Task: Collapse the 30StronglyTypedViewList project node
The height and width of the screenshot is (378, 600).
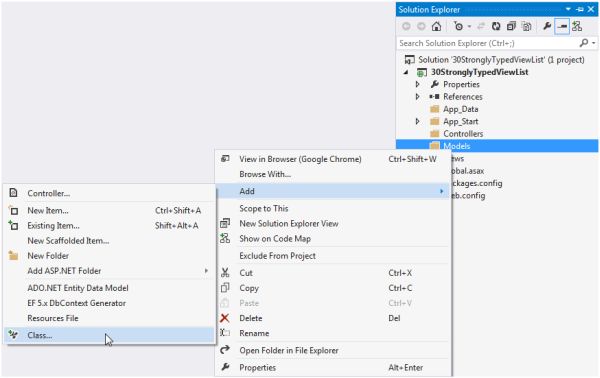Action: click(406, 72)
